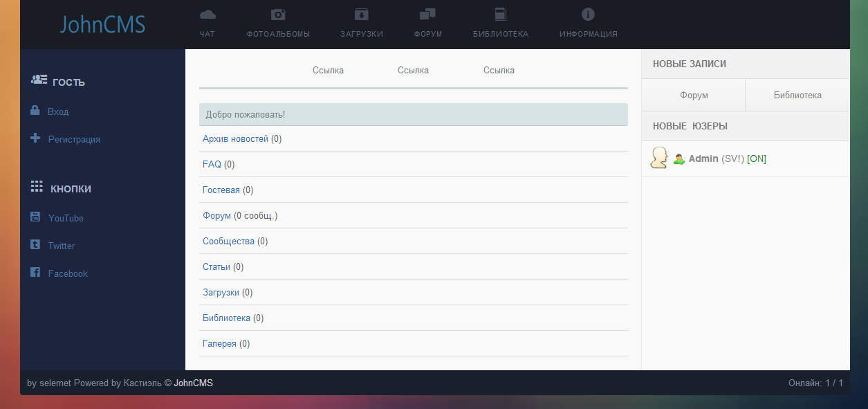Click the JohnCMS logo
The width and height of the screenshot is (868, 409).
coord(102,25)
